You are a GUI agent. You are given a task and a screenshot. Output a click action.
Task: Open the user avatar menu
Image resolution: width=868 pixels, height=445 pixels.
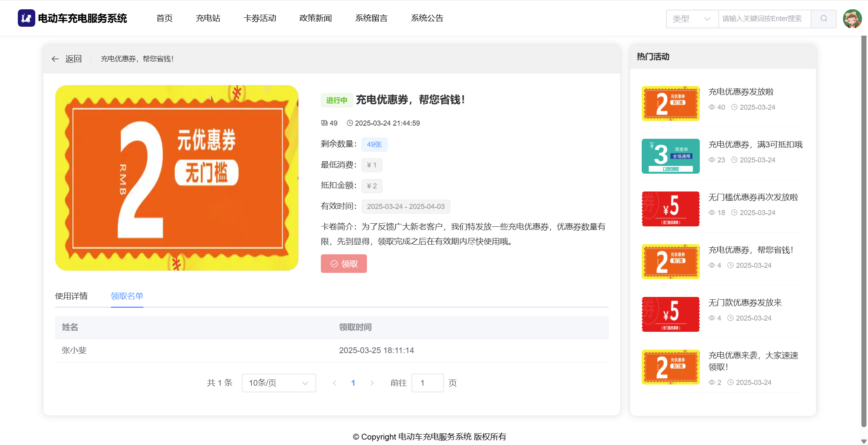tap(852, 19)
